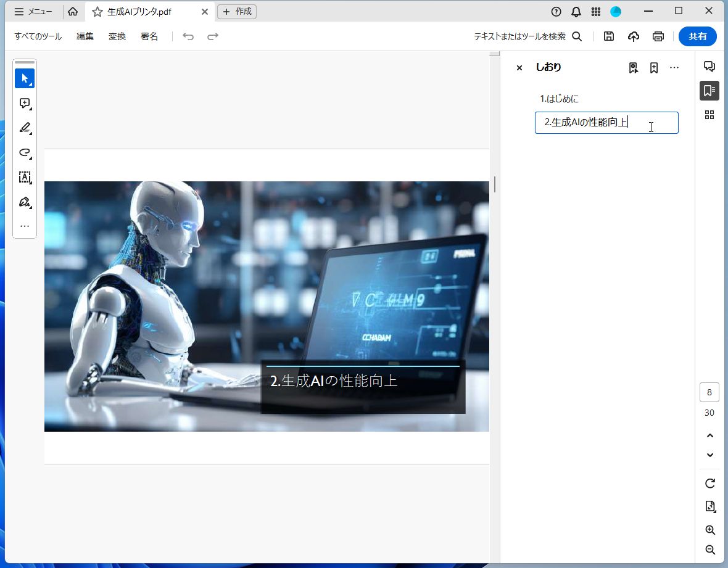Expand more tools with the toolbar ellipsis
The image size is (728, 568).
[x=25, y=226]
